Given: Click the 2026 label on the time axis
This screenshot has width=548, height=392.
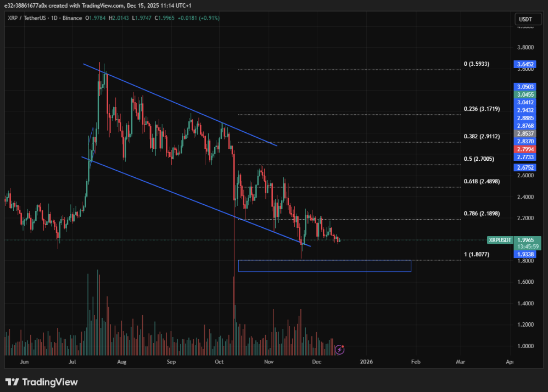Looking at the screenshot, I should point(366,362).
